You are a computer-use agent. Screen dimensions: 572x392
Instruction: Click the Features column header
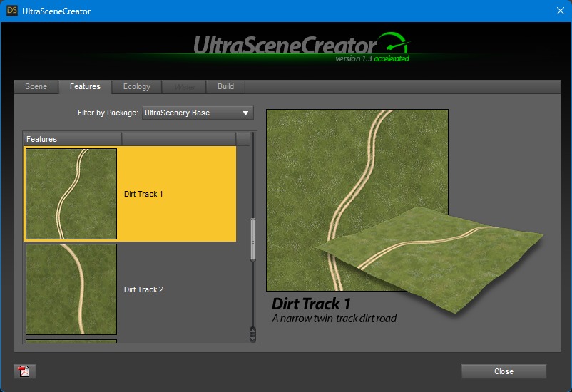point(73,139)
